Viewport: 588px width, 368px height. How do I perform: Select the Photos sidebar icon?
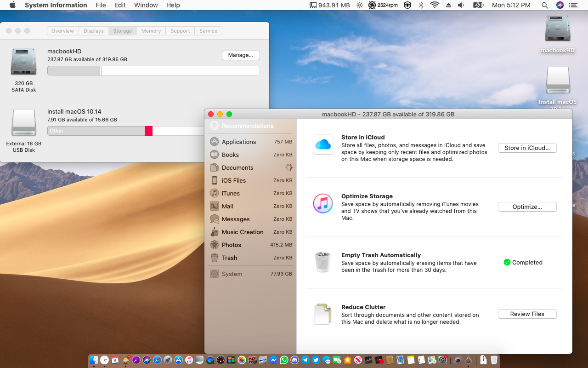(x=214, y=245)
